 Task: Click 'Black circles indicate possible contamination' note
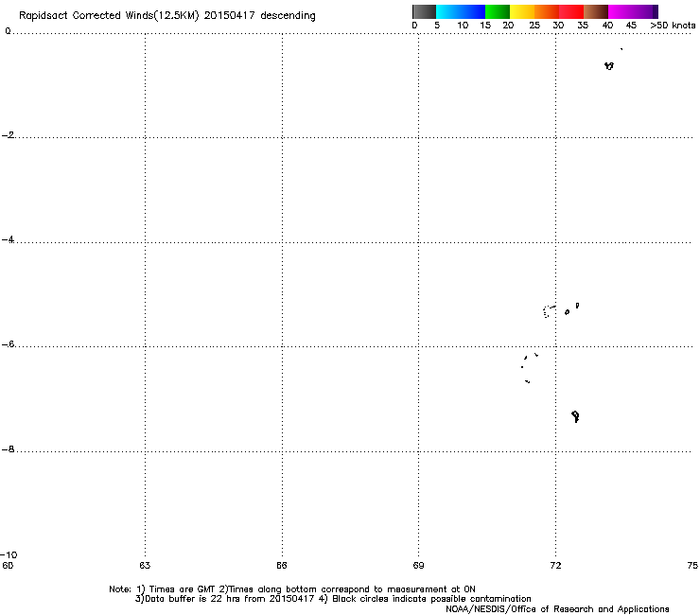pyautogui.click(x=431, y=599)
